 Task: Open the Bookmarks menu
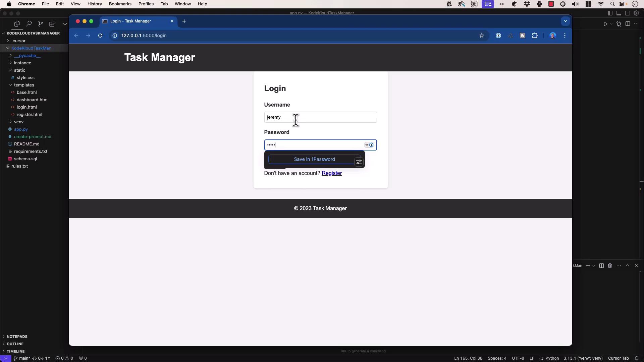pyautogui.click(x=120, y=4)
